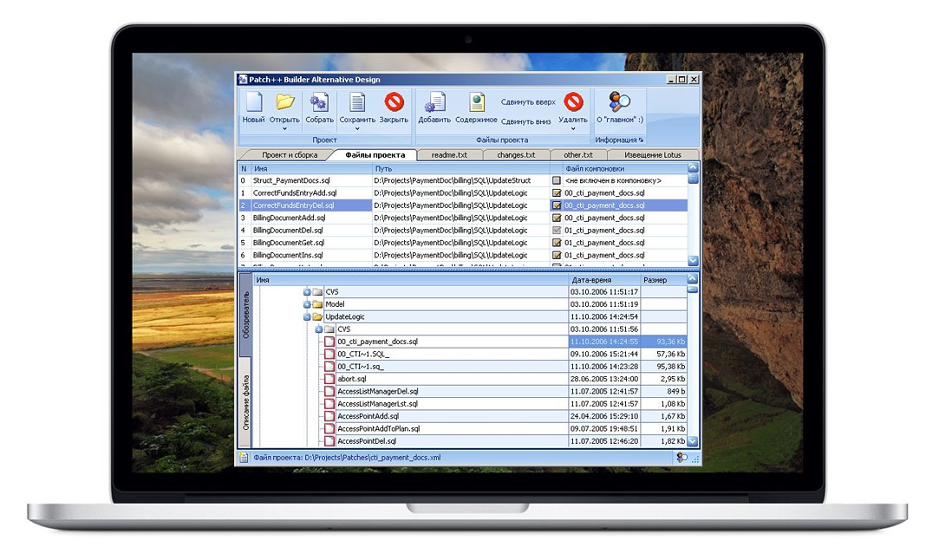Click the notepad icon in the status bar
The image size is (939, 560).
(244, 458)
